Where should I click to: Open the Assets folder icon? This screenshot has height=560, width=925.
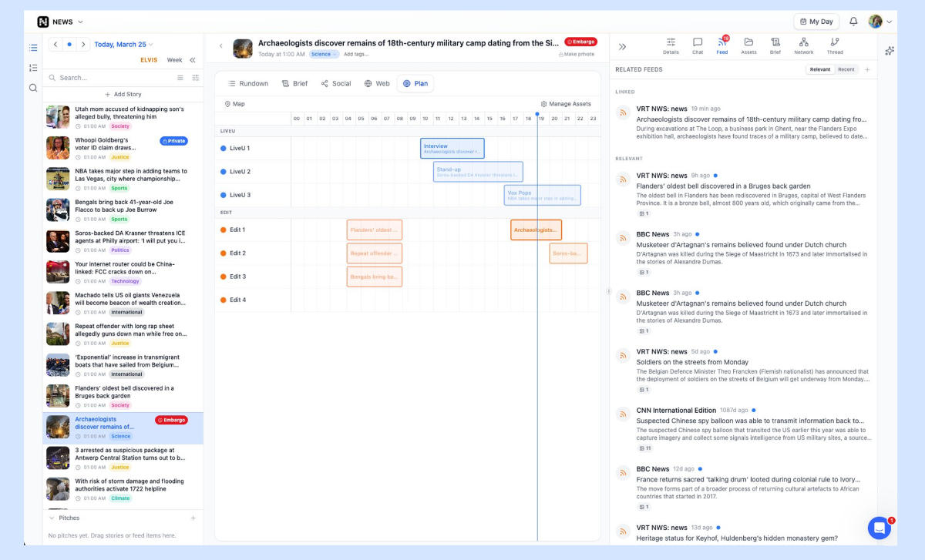coord(748,46)
